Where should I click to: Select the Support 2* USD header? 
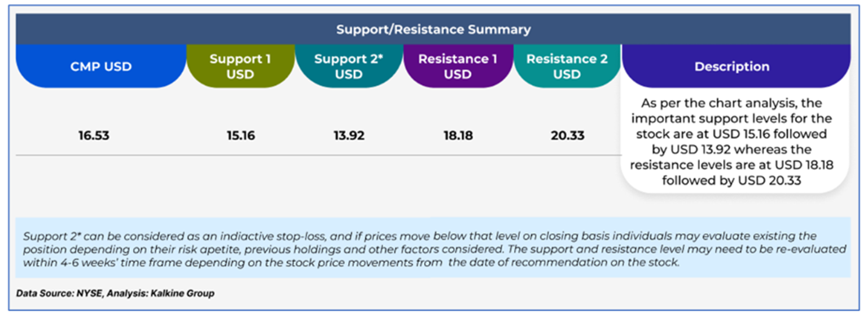349,66
